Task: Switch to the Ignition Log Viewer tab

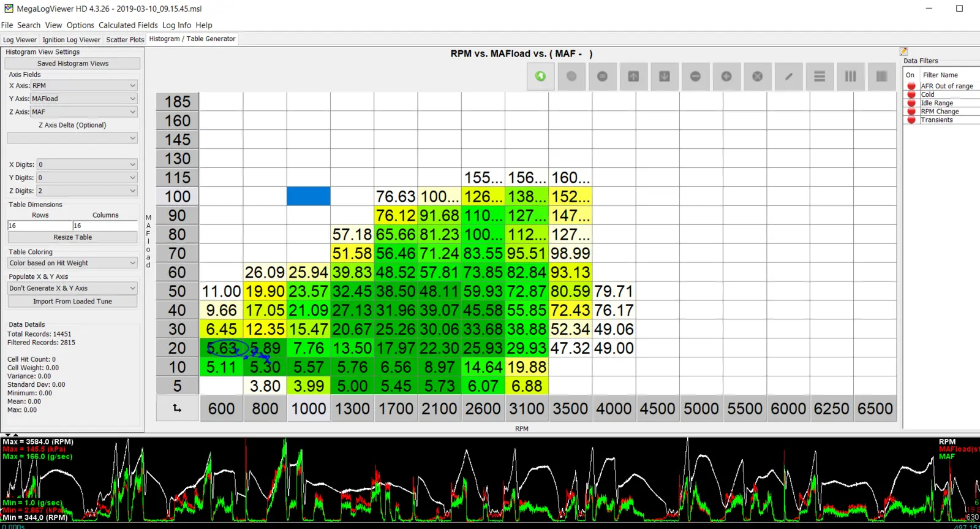Action: 71,40
